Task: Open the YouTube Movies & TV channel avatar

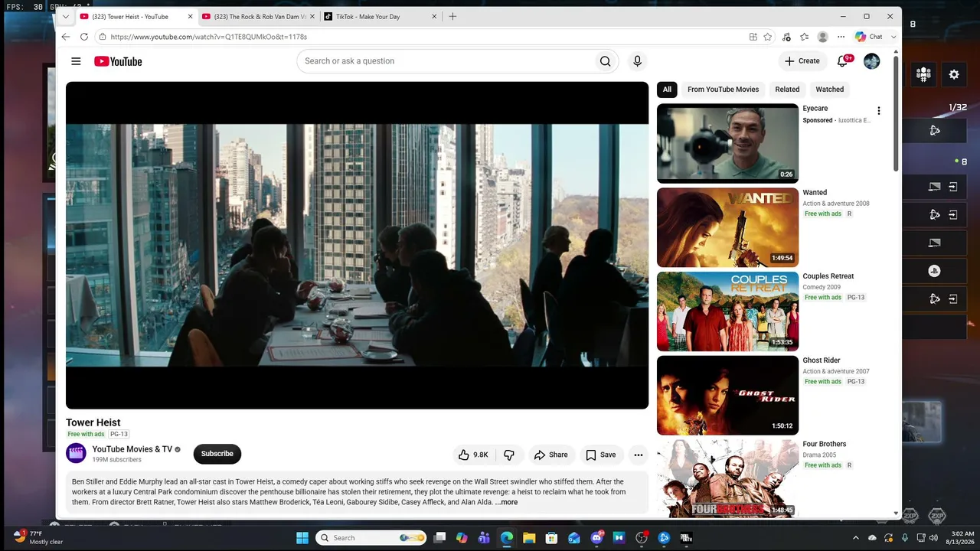Action: pyautogui.click(x=77, y=454)
